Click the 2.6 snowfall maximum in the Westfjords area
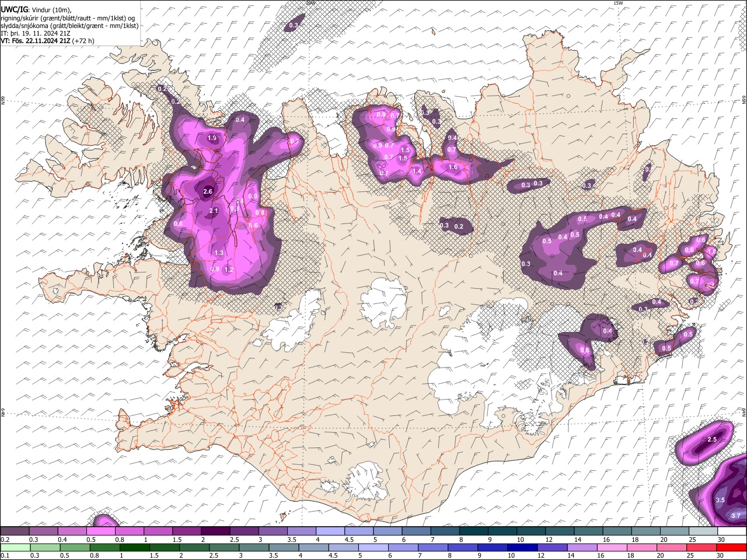Viewport: 747px width, 560px height. 208,191
